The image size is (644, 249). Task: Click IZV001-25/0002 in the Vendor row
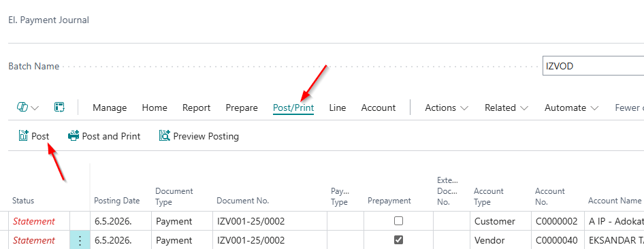pos(251,240)
